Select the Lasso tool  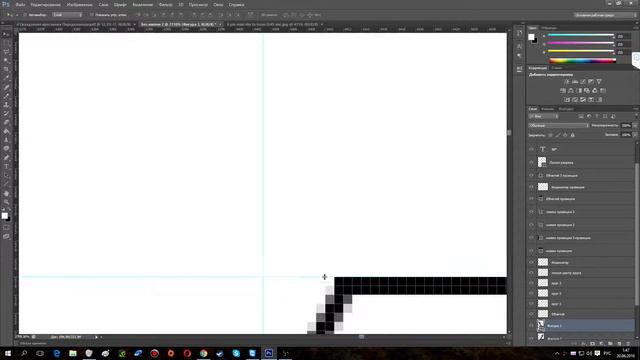coord(6,52)
